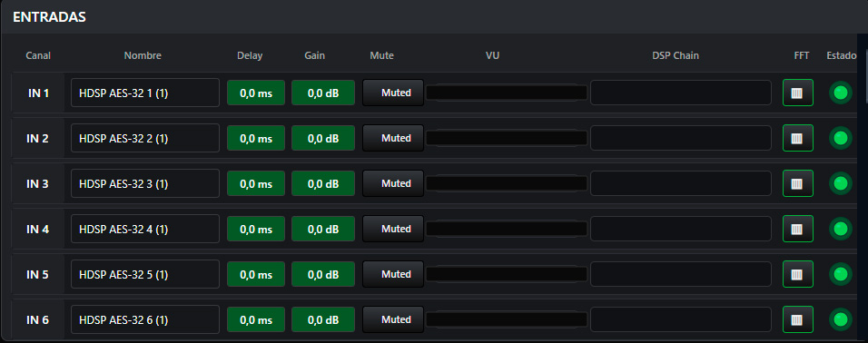Unmute channel IN 6

pos(393,319)
